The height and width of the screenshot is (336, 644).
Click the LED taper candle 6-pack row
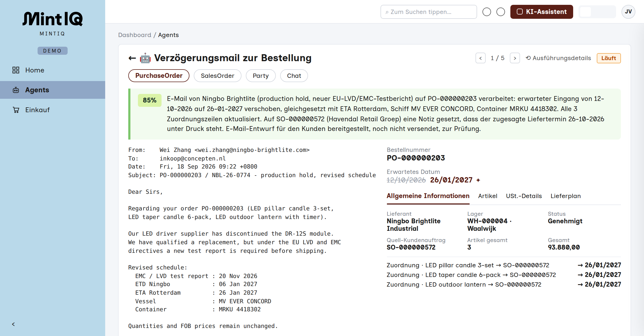click(504, 275)
